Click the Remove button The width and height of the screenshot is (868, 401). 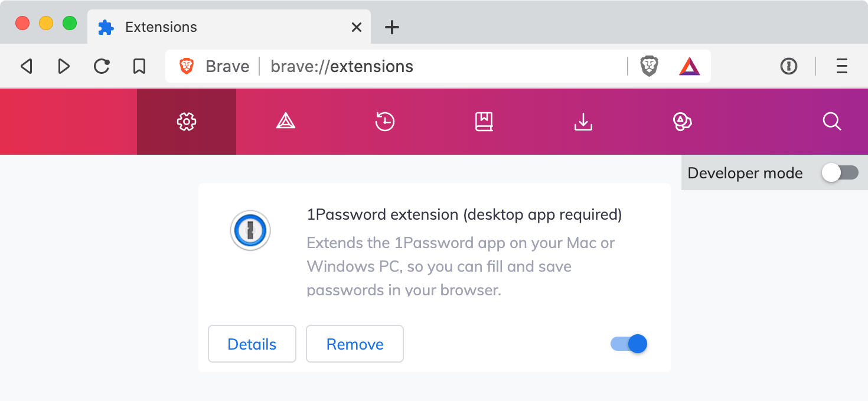355,344
